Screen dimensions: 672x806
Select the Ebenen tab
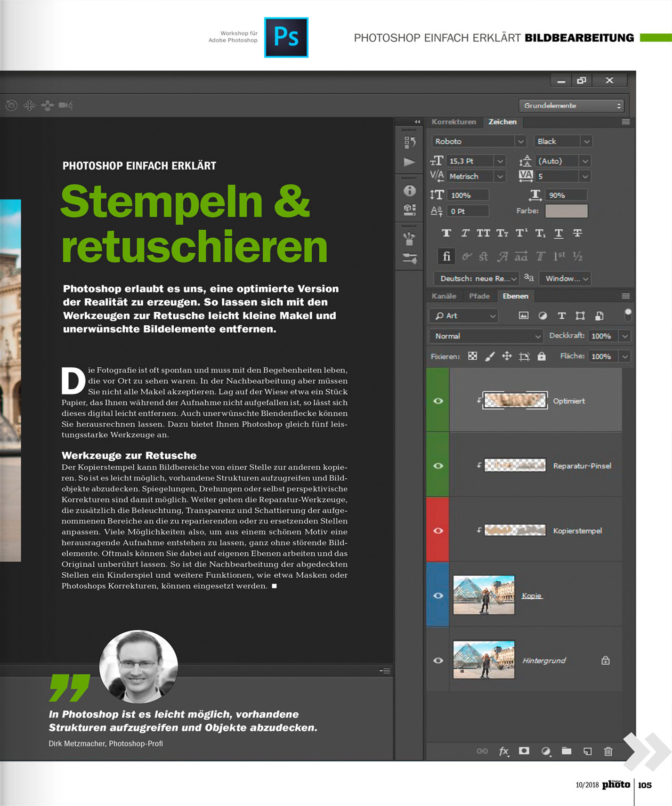point(515,296)
